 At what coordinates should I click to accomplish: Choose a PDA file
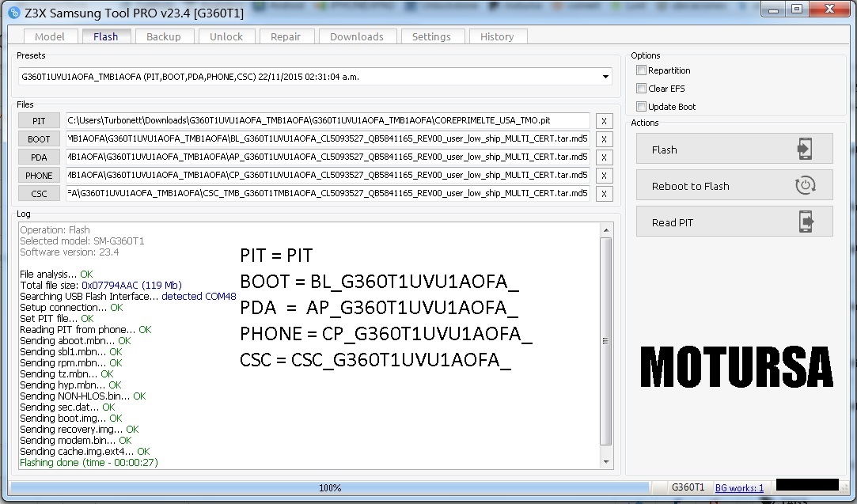tap(39, 157)
